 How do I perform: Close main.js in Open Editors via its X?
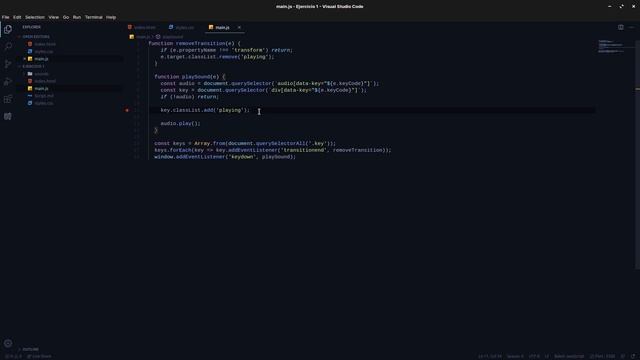pos(25,59)
